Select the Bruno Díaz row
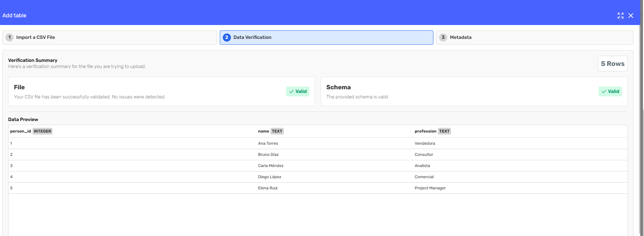This screenshot has width=644, height=236. click(268, 155)
